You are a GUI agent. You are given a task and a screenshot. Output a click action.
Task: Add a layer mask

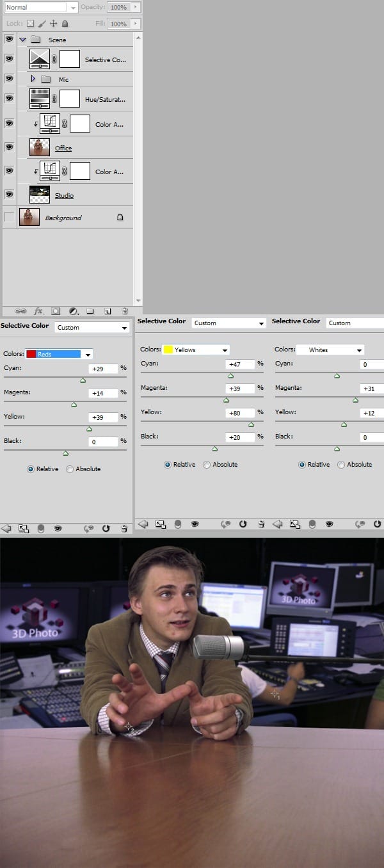56,311
